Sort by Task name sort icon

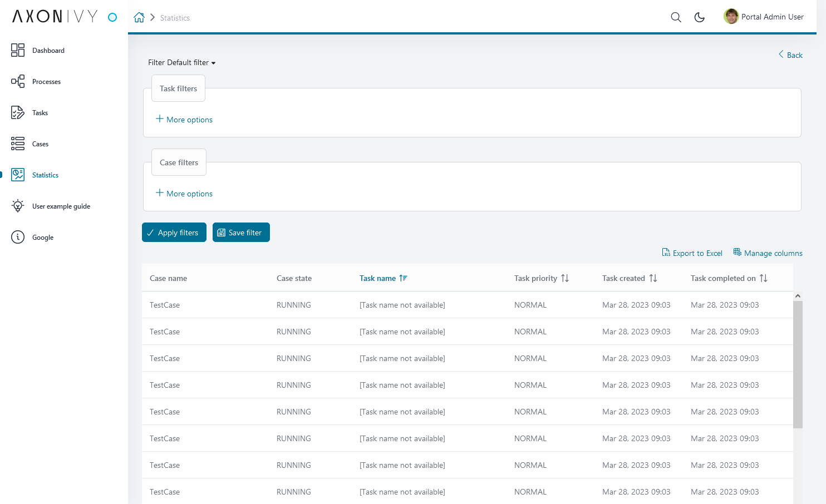[403, 278]
